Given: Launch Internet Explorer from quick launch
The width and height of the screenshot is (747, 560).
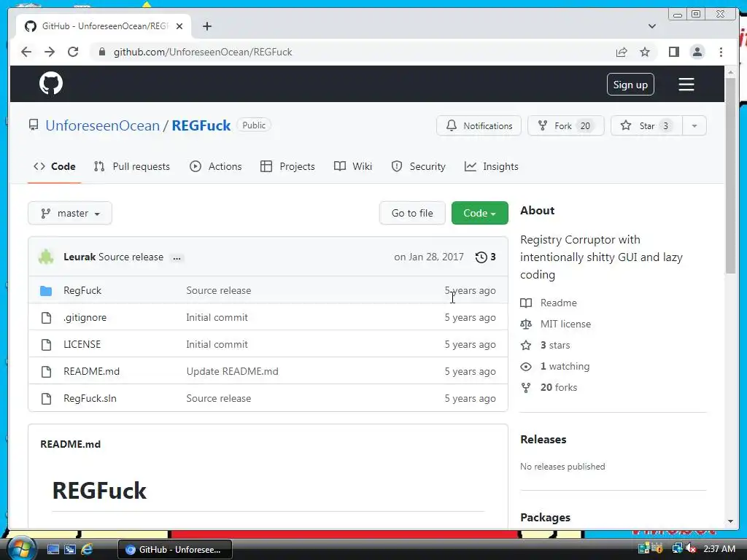Looking at the screenshot, I should [x=87, y=550].
